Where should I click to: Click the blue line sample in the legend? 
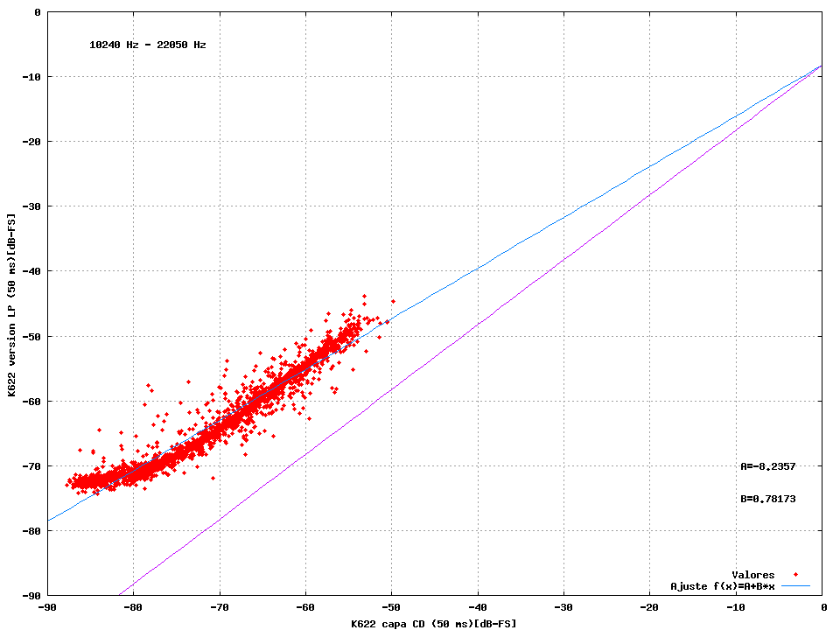[x=795, y=586]
